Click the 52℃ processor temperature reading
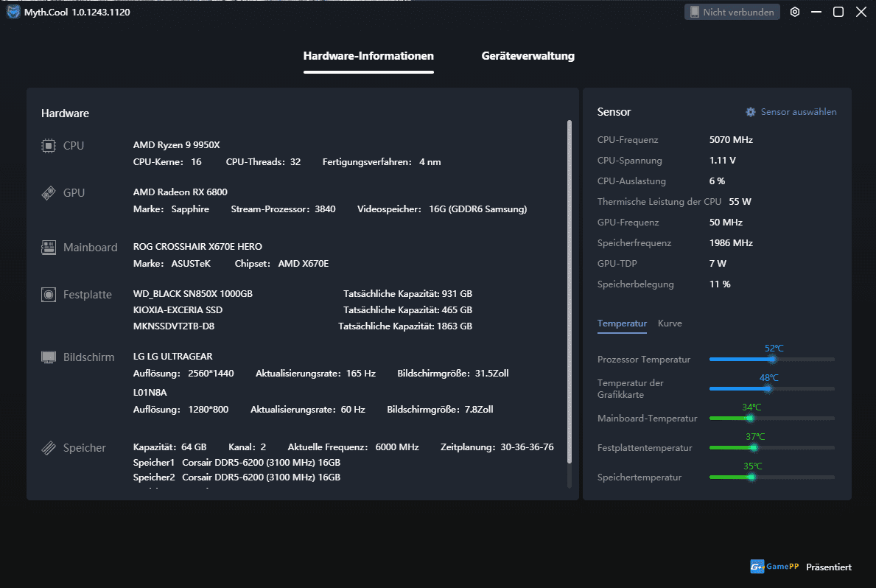876x588 pixels. 774,349
